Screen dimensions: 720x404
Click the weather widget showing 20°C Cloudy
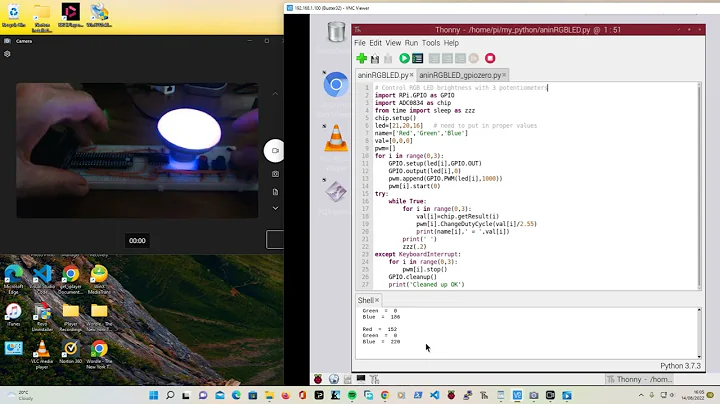point(19,395)
